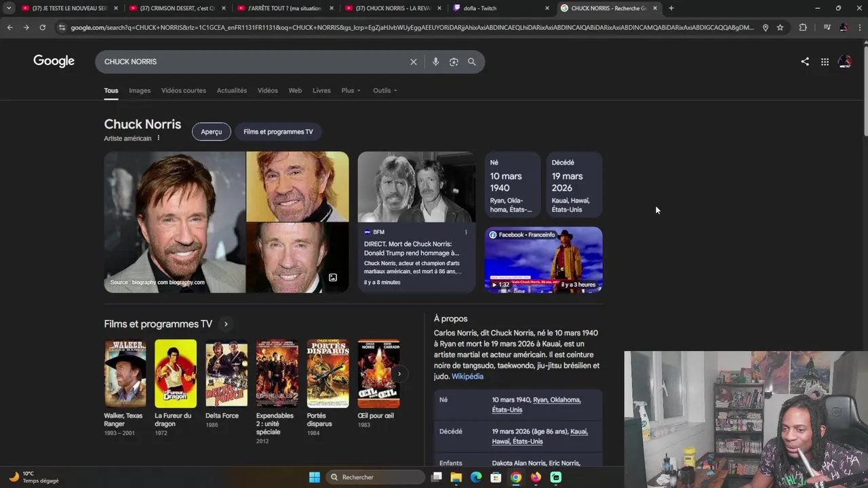Open the Walker, Texas Ranger poster

pos(125,373)
